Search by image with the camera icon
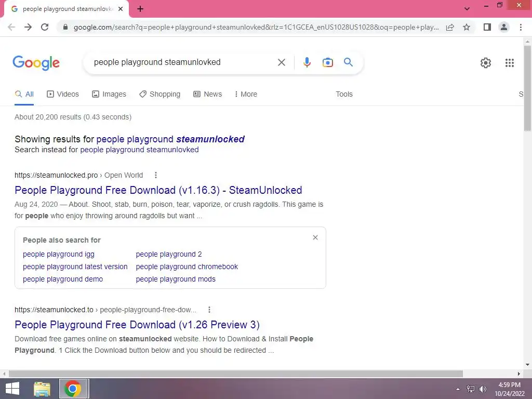This screenshot has width=532, height=399. [x=327, y=62]
